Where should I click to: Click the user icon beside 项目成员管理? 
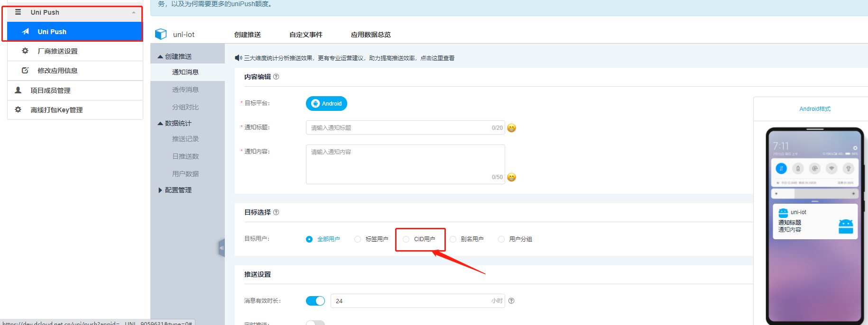[x=18, y=90]
